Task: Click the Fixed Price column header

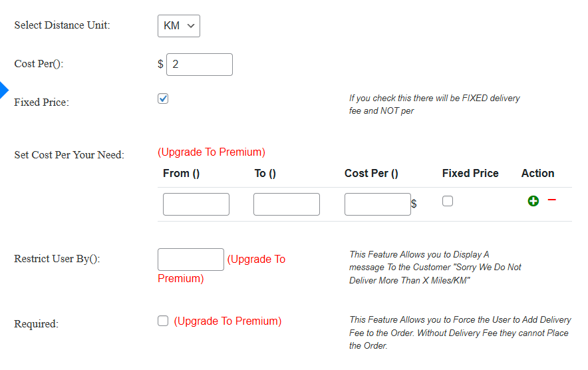Action: click(x=470, y=174)
